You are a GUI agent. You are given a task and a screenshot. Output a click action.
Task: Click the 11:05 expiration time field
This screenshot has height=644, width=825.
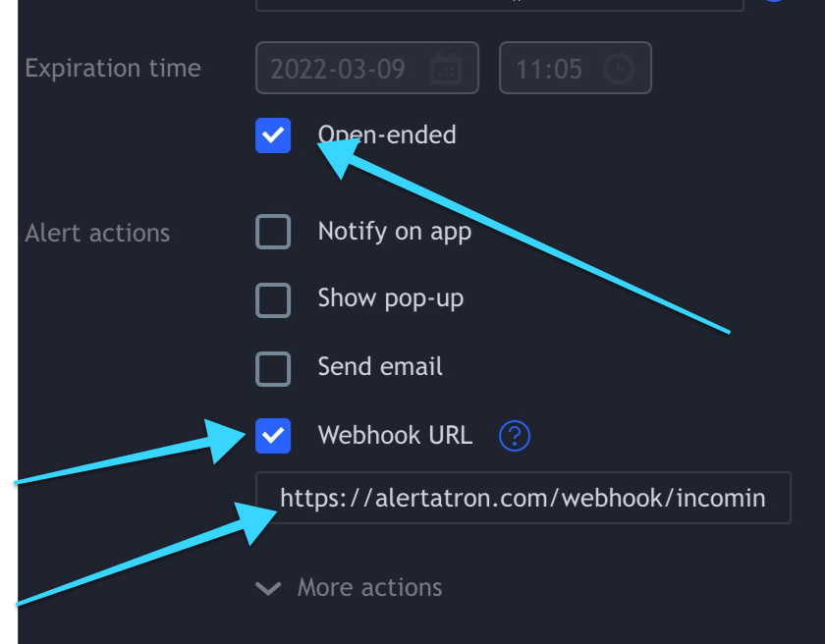[x=576, y=68]
